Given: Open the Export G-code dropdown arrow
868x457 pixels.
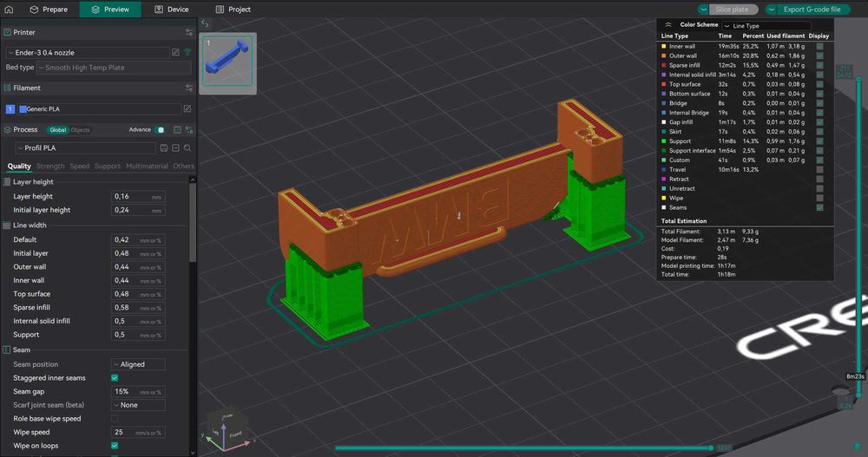Looking at the screenshot, I should [x=771, y=10].
